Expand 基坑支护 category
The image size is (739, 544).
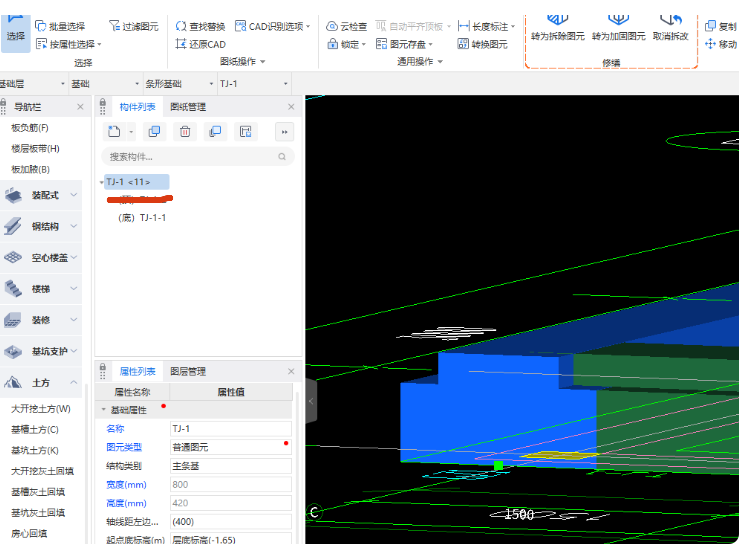tap(41, 351)
